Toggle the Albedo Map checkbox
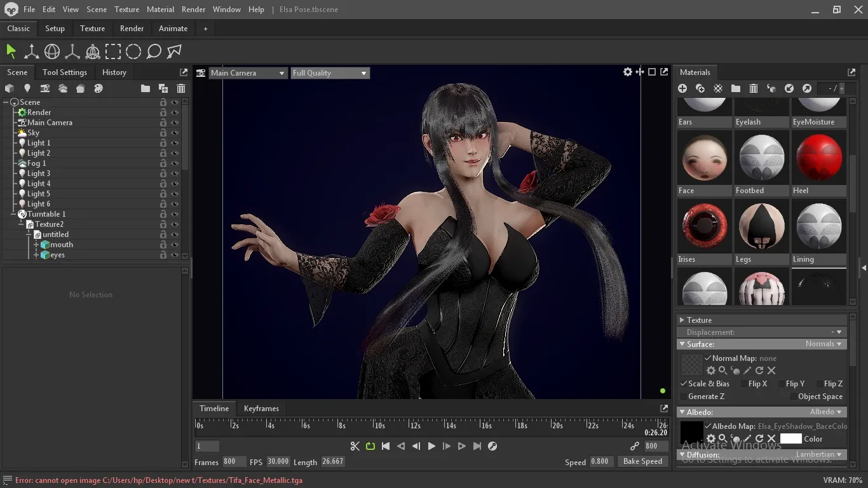868x488 pixels. coord(708,426)
